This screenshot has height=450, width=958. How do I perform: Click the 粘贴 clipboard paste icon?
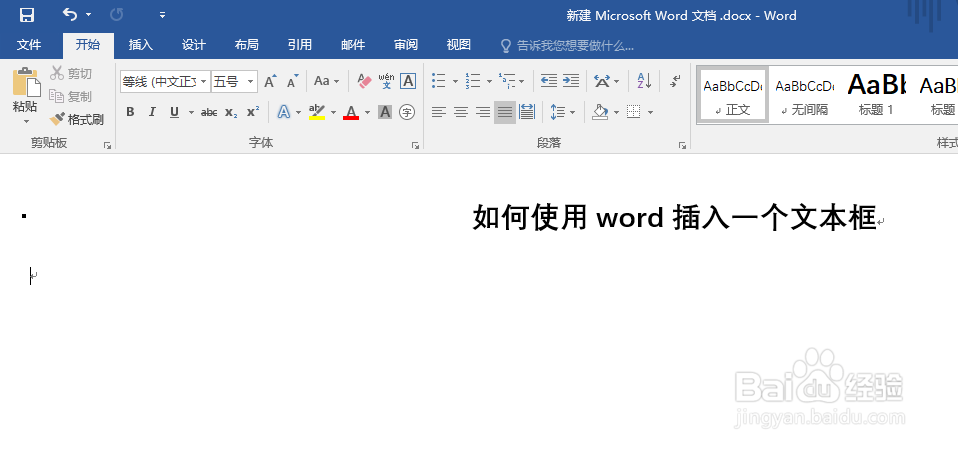26,82
